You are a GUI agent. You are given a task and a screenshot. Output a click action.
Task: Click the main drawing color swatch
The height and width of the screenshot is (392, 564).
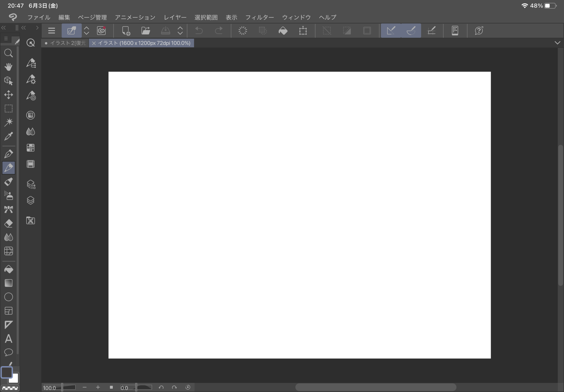[7, 372]
